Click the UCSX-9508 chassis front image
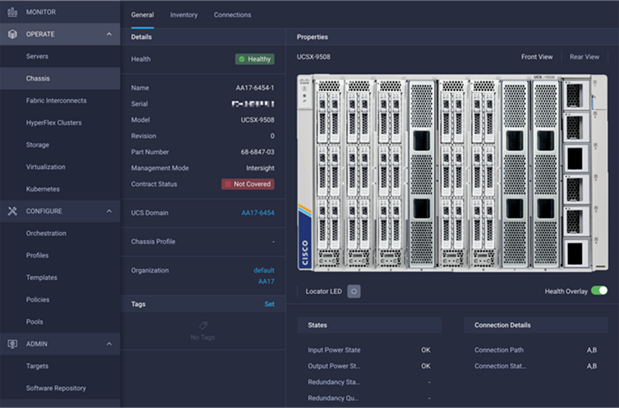This screenshot has height=408, width=619. click(x=452, y=173)
